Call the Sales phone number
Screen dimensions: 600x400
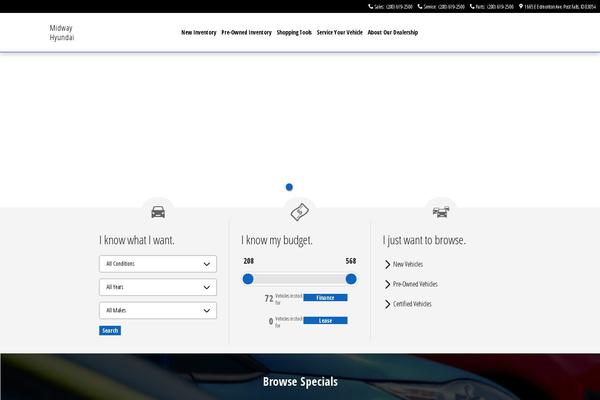(x=398, y=7)
